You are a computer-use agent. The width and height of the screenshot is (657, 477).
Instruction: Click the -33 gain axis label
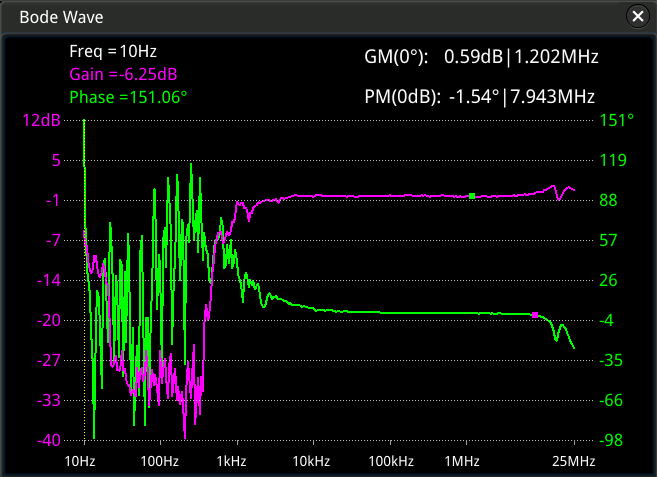49,400
